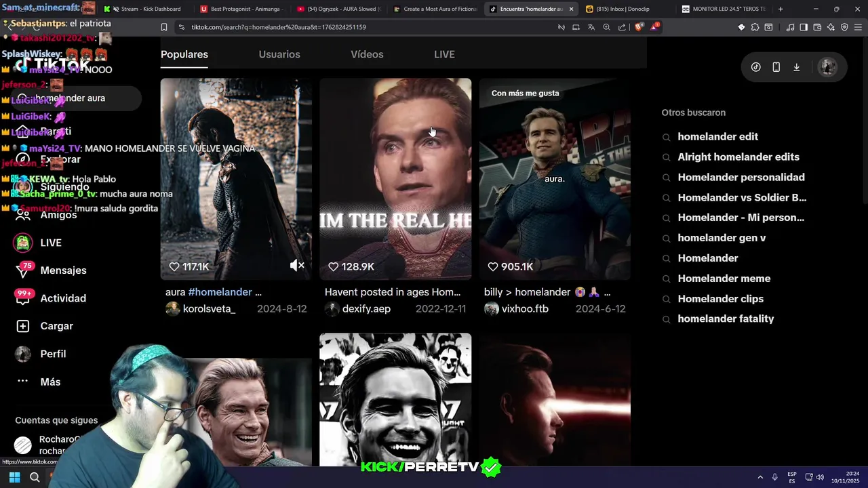This screenshot has height=488, width=868.
Task: Open the Brave Shields icon in address bar
Action: click(639, 27)
